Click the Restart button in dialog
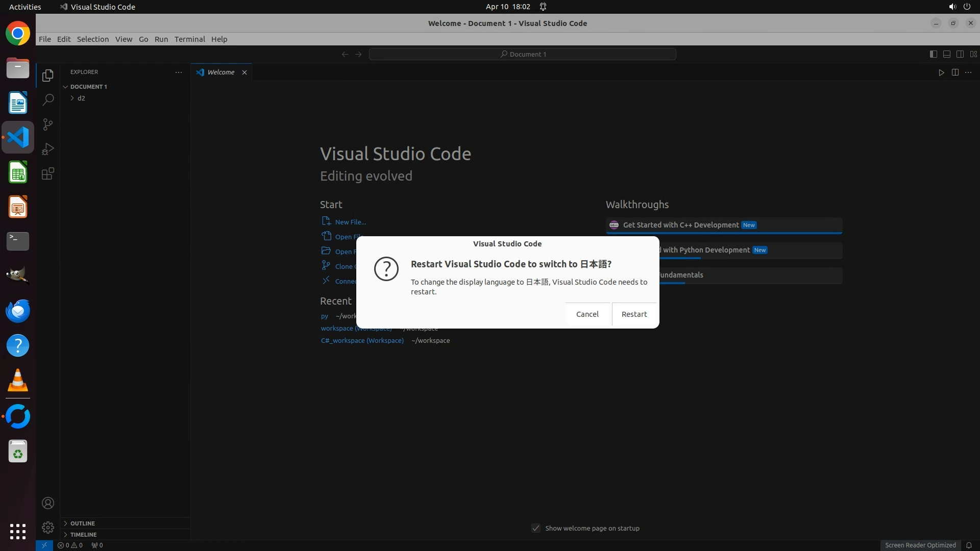This screenshot has height=551, width=980. 634,314
